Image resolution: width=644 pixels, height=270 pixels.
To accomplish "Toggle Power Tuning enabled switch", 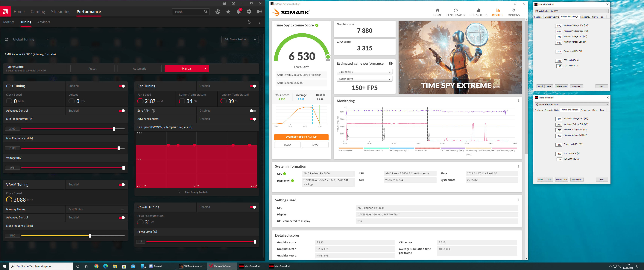I will click(253, 207).
